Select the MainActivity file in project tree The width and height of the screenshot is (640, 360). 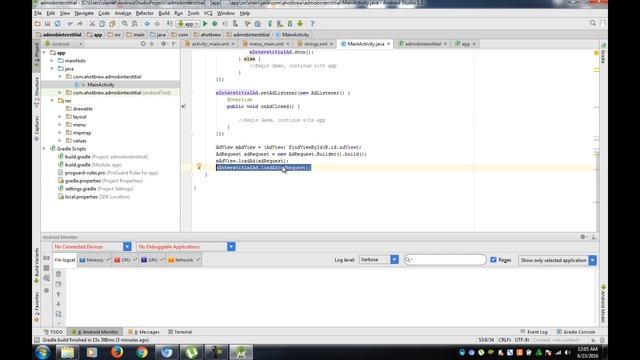tap(100, 84)
